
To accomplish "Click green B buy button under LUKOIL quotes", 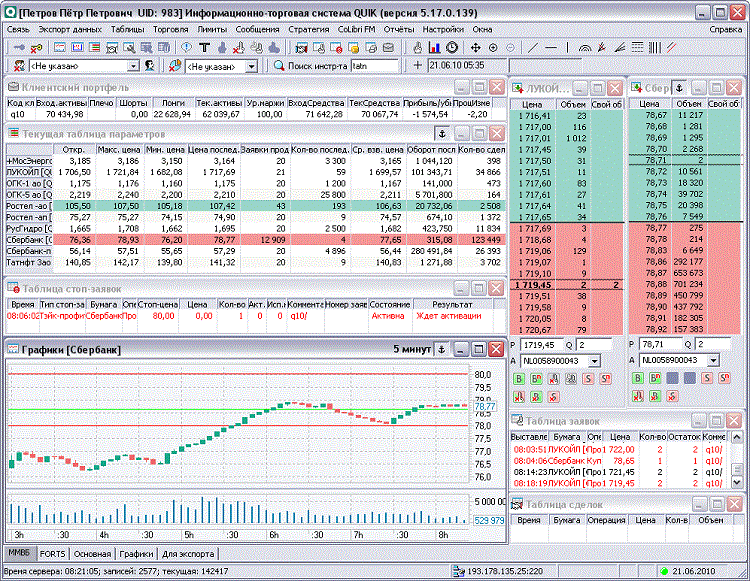I will (x=518, y=379).
